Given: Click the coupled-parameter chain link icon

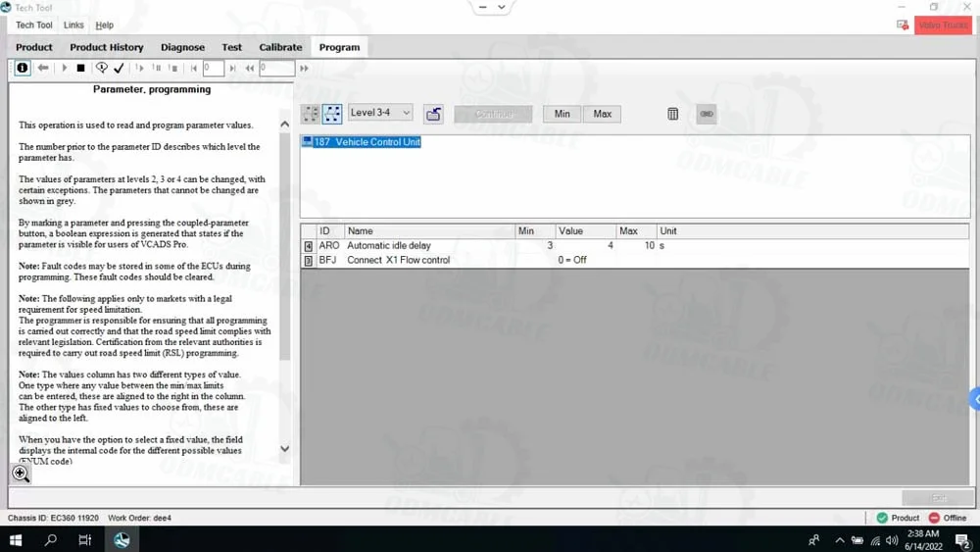Looking at the screenshot, I should click(x=707, y=114).
